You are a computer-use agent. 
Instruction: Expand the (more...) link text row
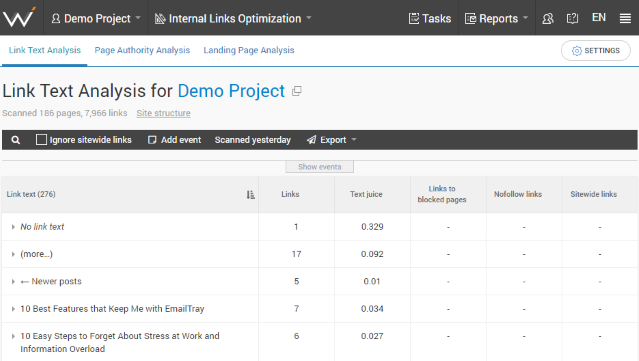(13, 254)
